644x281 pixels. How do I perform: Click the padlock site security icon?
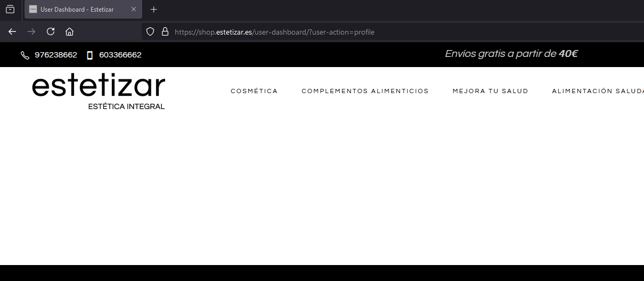coord(165,32)
